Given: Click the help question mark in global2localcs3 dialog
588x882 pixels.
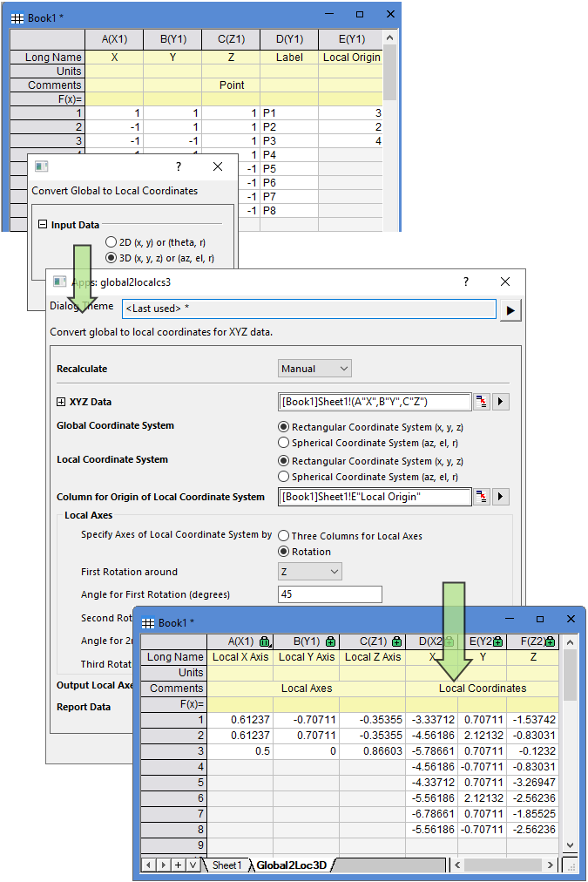Looking at the screenshot, I should point(465,282).
